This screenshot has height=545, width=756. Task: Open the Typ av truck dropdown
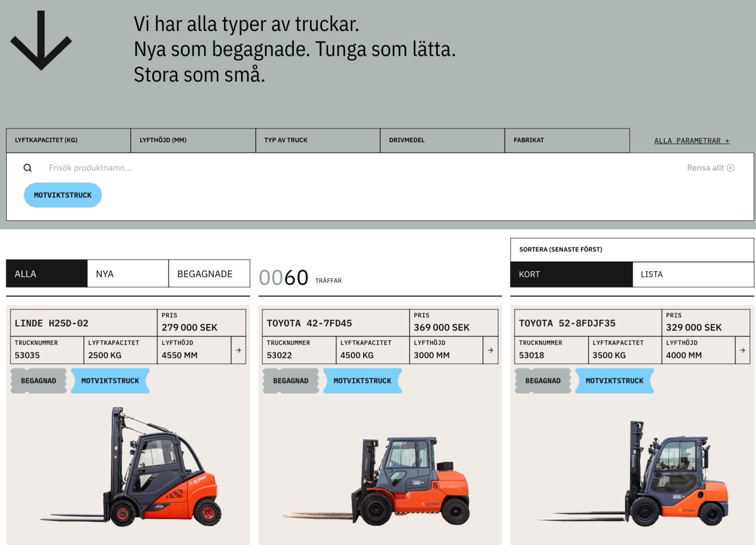318,140
